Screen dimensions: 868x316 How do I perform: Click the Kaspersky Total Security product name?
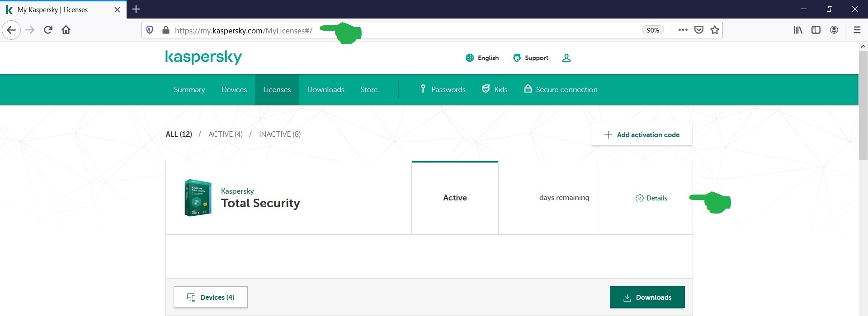[x=260, y=199]
